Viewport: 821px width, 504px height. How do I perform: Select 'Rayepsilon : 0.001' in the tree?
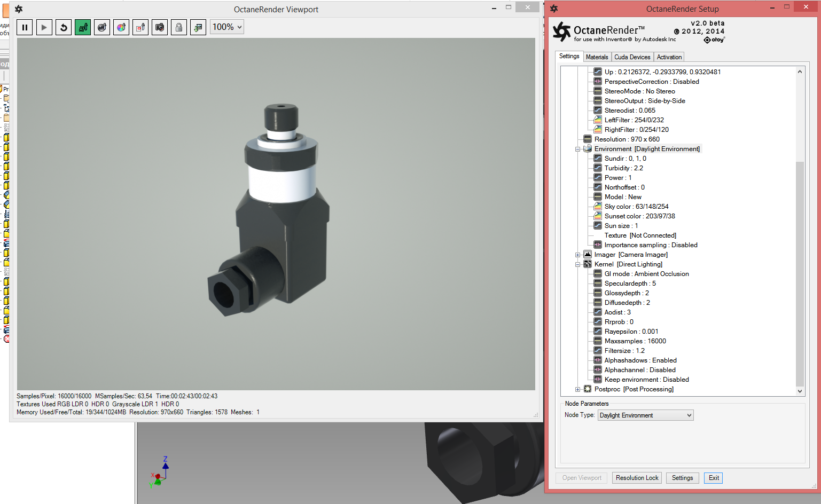[631, 332]
